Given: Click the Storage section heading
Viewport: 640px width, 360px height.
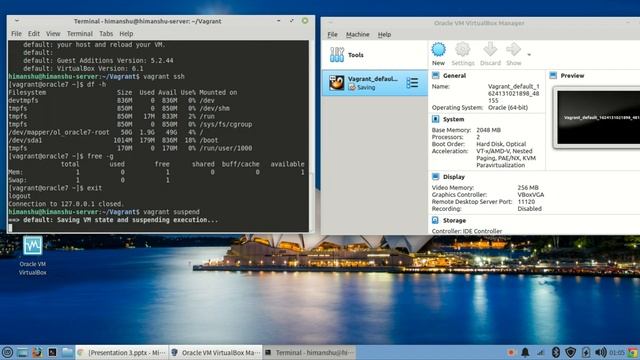Looking at the screenshot, I should (454, 220).
